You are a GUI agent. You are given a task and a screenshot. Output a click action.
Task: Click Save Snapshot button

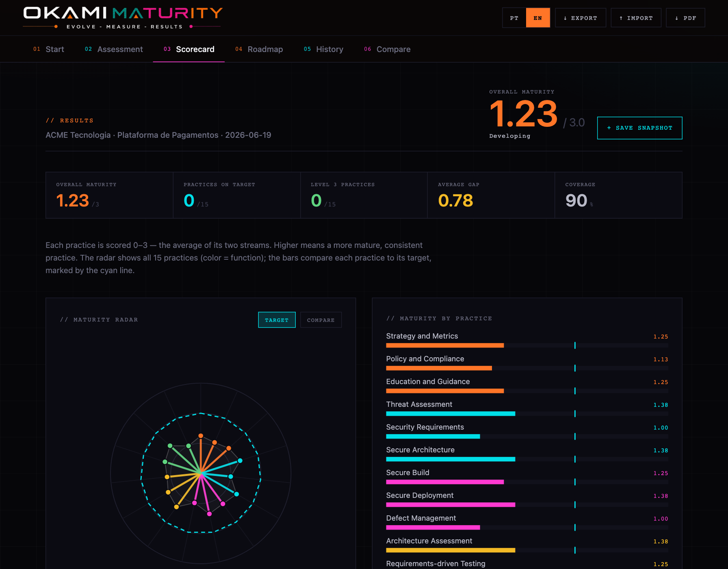tap(640, 128)
